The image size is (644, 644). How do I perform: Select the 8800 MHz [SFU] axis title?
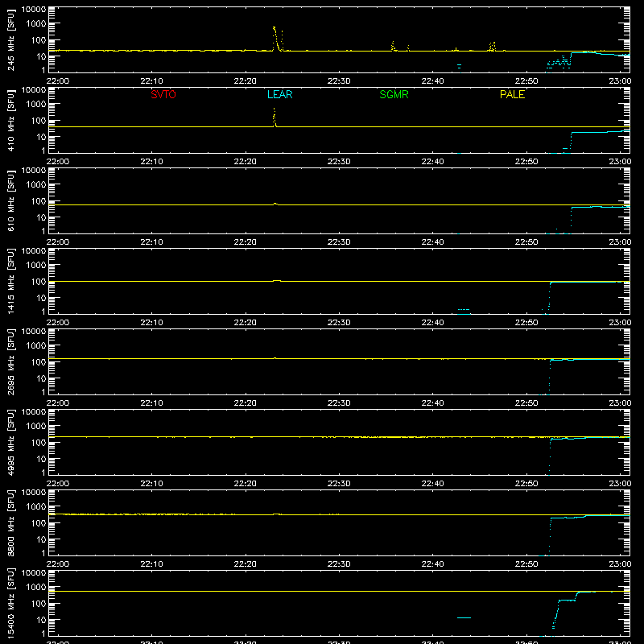(x=10, y=523)
